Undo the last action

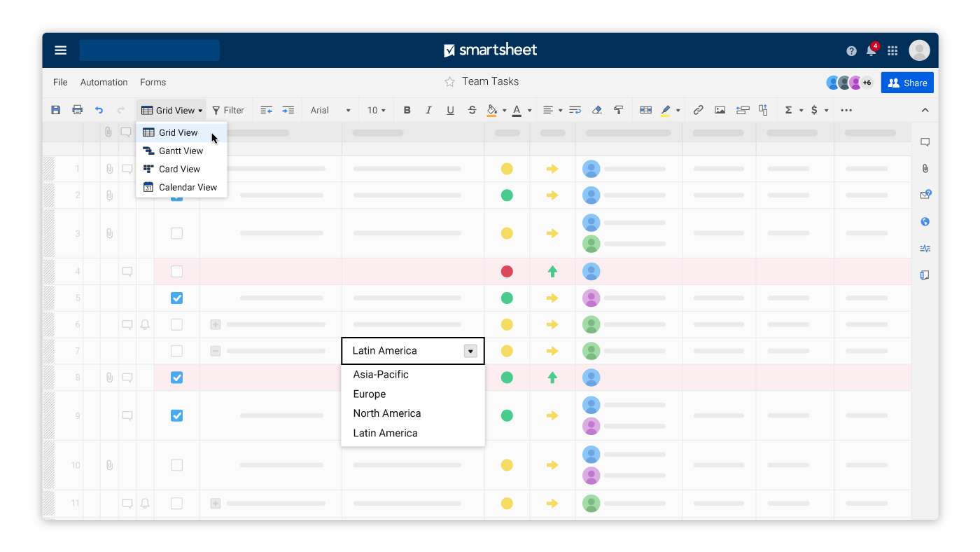pyautogui.click(x=99, y=110)
